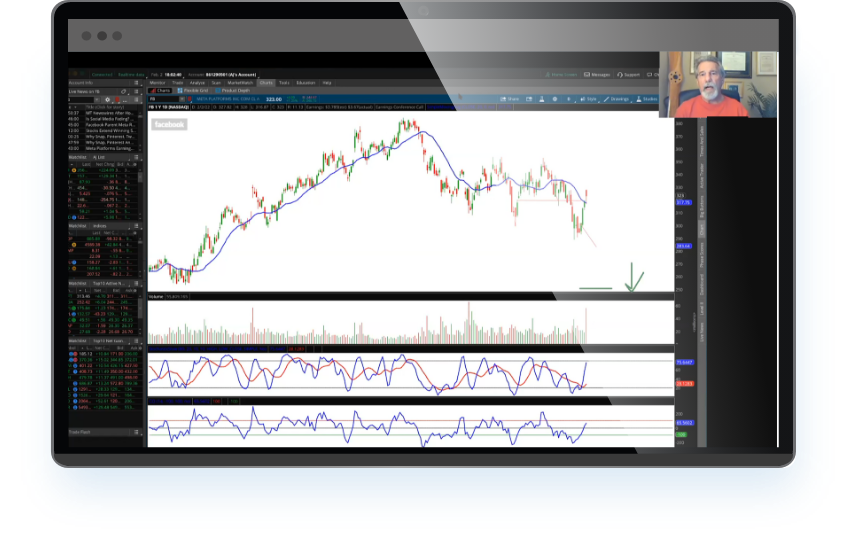Click the news filter gear icon

pyautogui.click(x=108, y=100)
